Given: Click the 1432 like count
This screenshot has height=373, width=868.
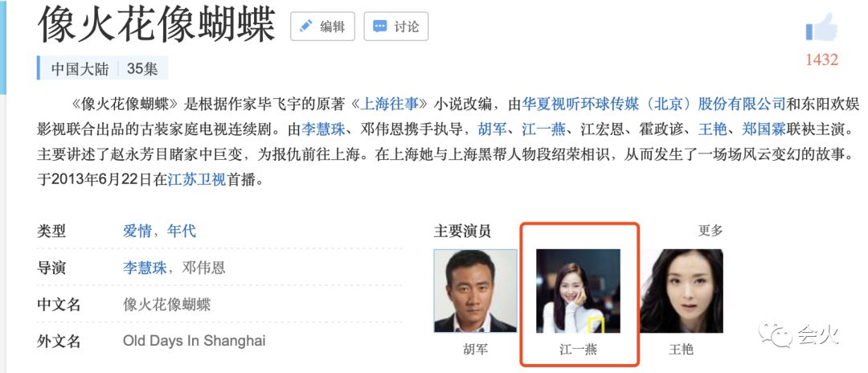Looking at the screenshot, I should pos(821,59).
